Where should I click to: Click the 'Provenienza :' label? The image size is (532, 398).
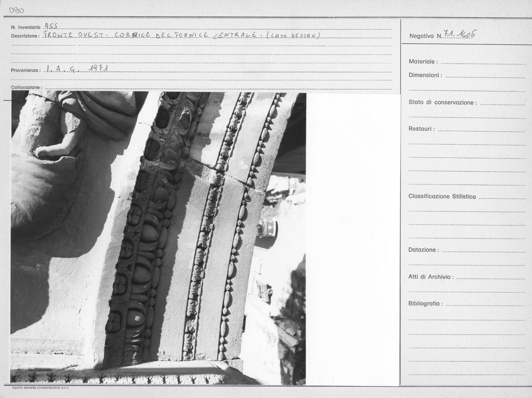[26, 70]
